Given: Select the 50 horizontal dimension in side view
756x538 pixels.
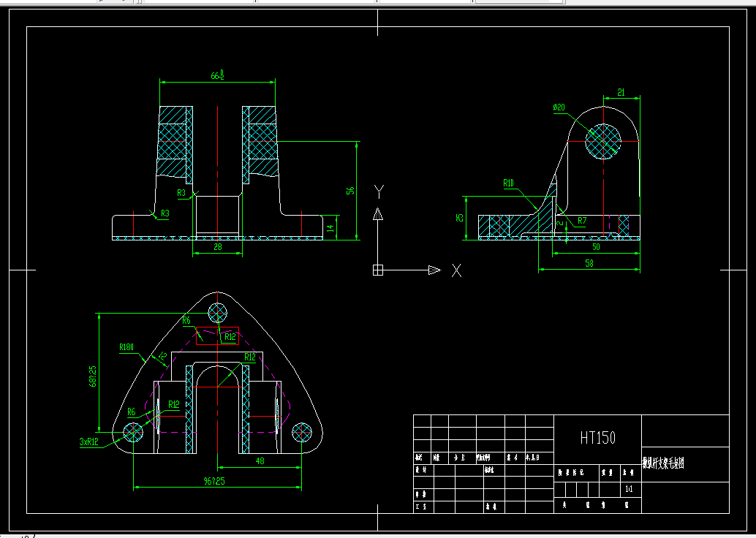Looking at the screenshot, I should [596, 247].
